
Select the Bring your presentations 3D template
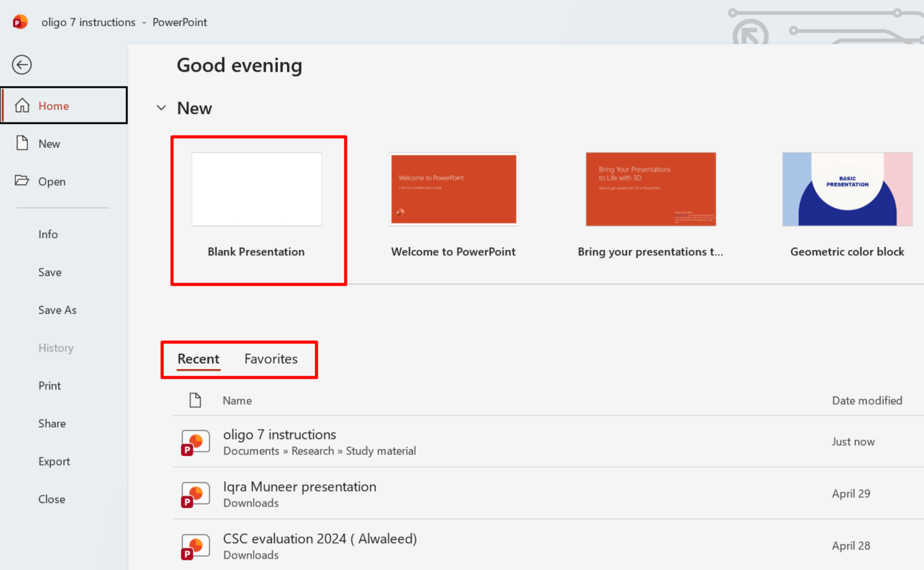[x=651, y=189]
